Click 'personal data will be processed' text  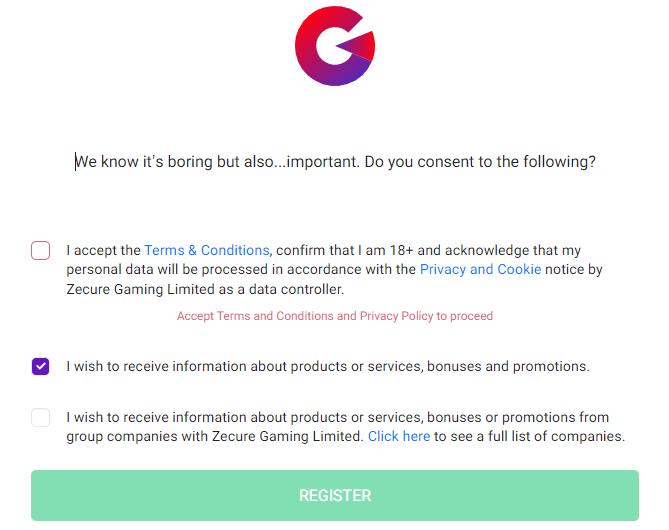(168, 269)
